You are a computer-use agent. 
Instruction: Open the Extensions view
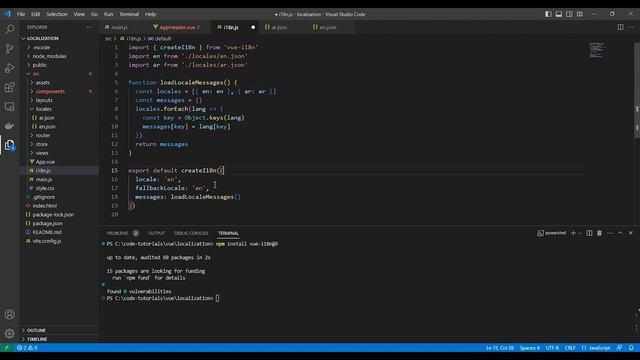point(9,87)
